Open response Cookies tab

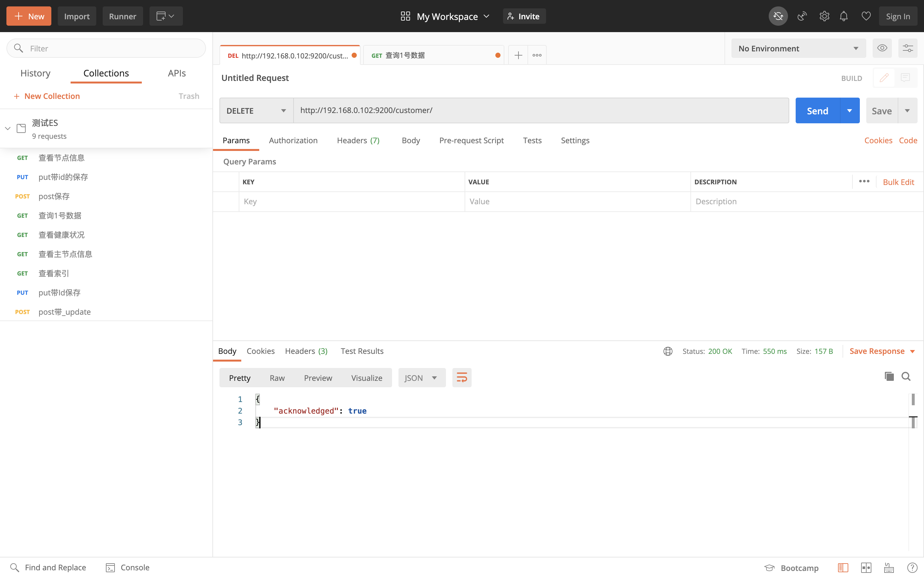click(261, 351)
